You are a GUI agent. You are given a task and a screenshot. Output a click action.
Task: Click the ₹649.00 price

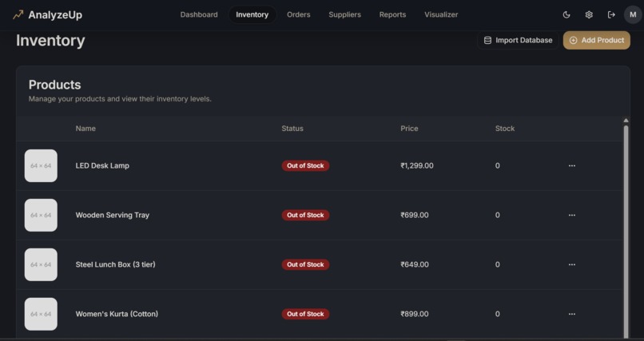coord(415,264)
